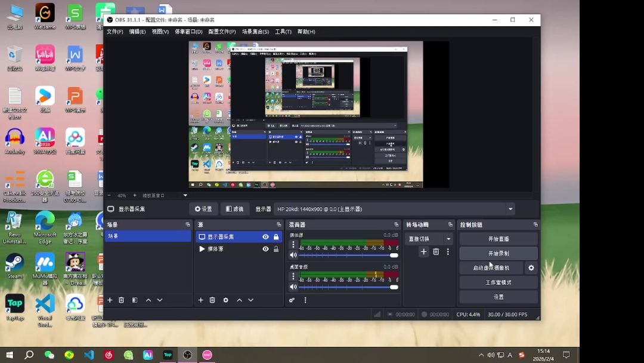Open the 工具(T) menu
644x363 pixels.
click(x=283, y=32)
